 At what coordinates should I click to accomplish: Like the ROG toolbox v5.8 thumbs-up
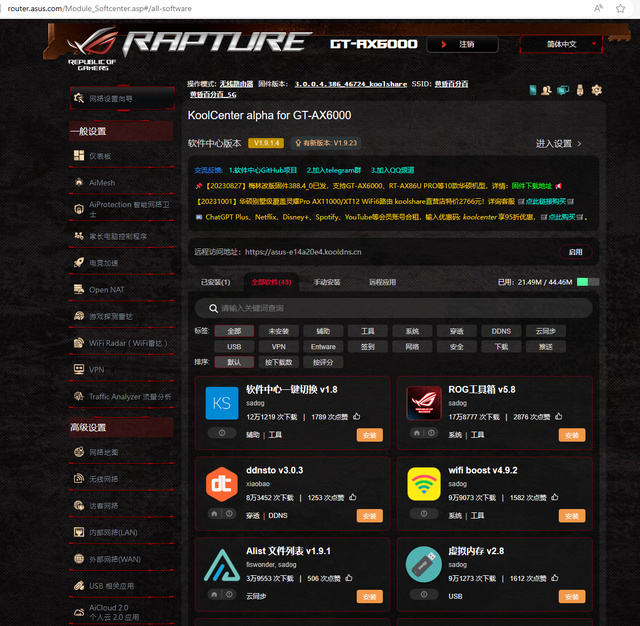pos(559,416)
